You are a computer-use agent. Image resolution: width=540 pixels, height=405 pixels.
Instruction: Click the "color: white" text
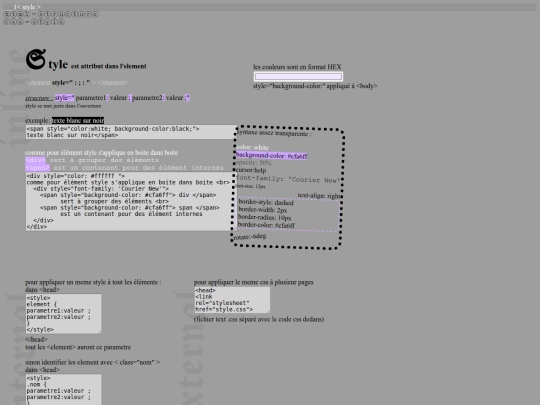tap(252, 147)
